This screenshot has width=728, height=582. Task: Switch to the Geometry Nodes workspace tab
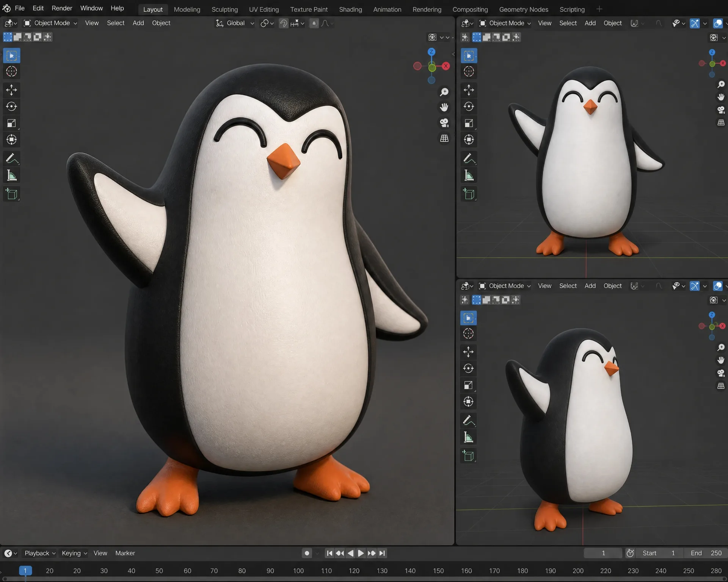point(524,9)
